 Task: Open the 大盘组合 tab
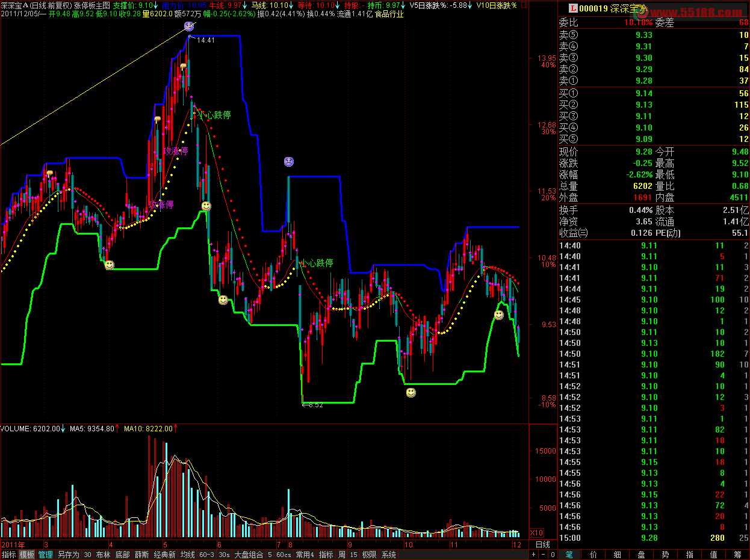[x=249, y=555]
